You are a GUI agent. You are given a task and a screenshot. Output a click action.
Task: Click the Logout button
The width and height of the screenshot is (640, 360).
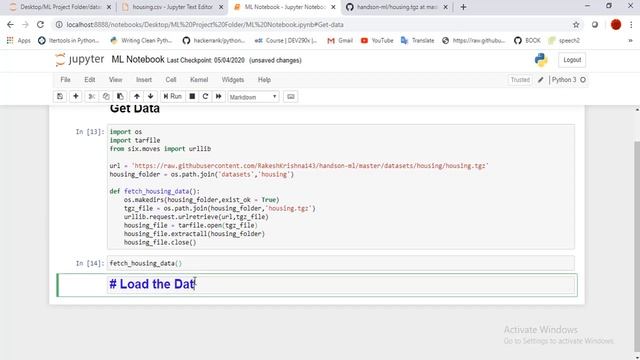click(x=572, y=60)
